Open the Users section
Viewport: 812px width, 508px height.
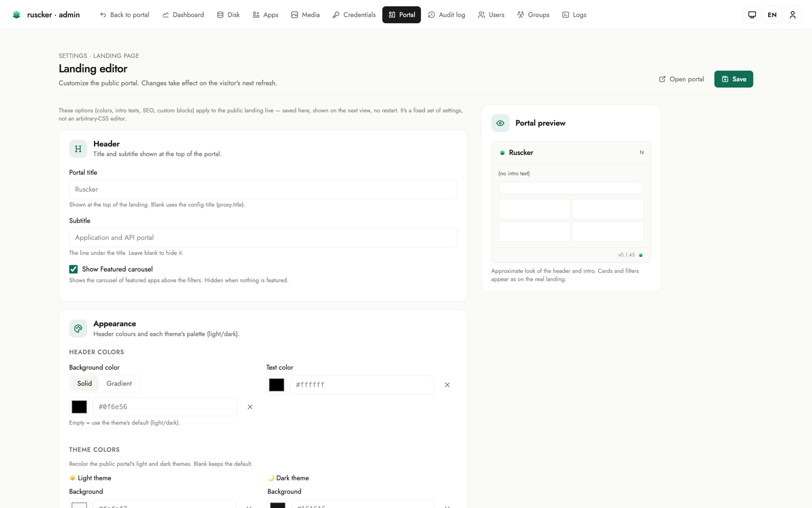pyautogui.click(x=491, y=15)
